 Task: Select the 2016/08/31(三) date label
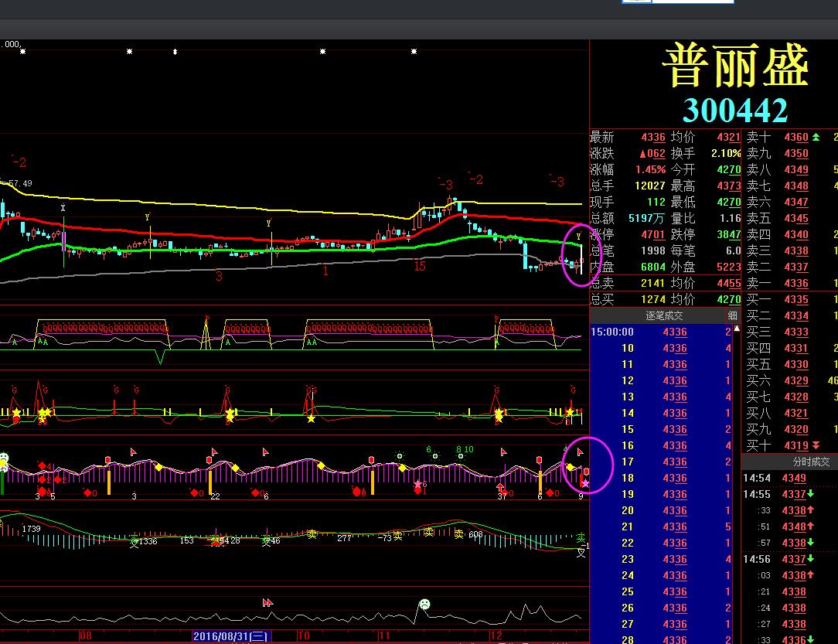coord(231,636)
